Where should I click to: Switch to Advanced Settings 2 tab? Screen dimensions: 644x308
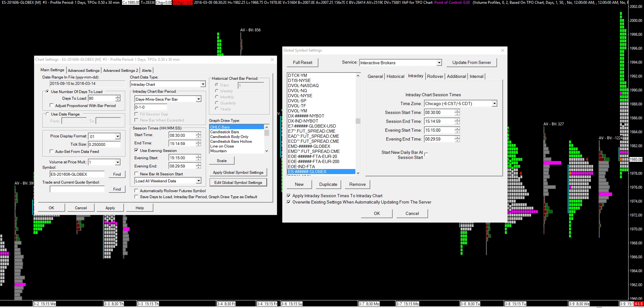pyautogui.click(x=120, y=71)
